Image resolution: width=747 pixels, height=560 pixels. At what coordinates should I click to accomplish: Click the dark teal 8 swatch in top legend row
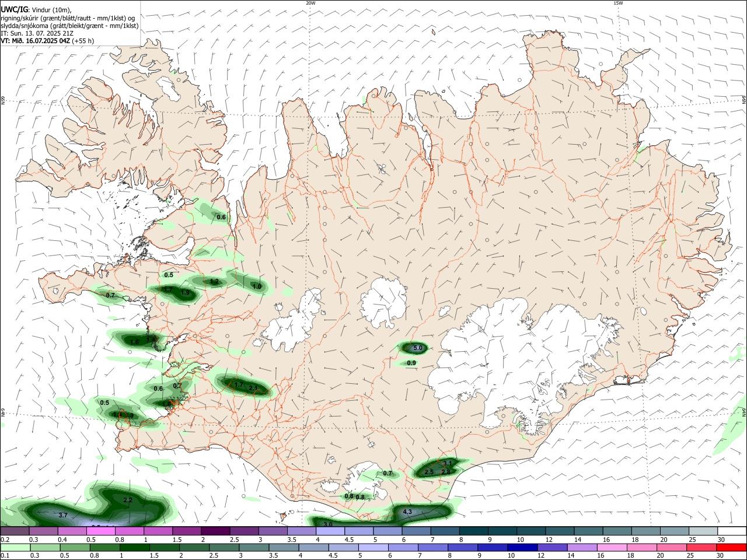pos(473,531)
